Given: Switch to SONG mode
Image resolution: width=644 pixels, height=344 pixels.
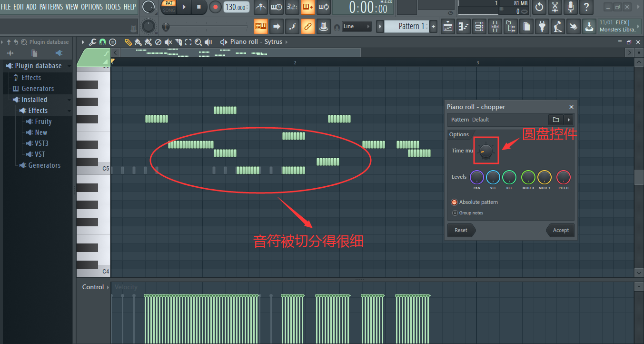Looking at the screenshot, I should pyautogui.click(x=169, y=10).
